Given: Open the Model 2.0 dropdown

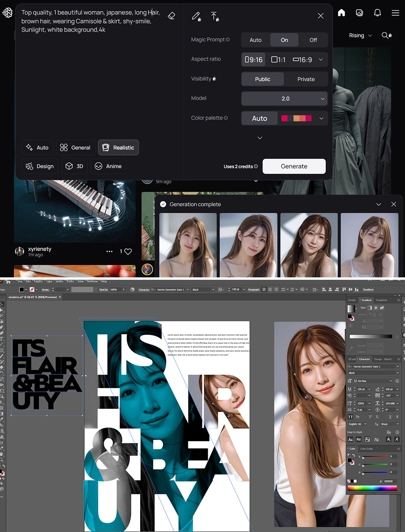Looking at the screenshot, I should pos(284,99).
